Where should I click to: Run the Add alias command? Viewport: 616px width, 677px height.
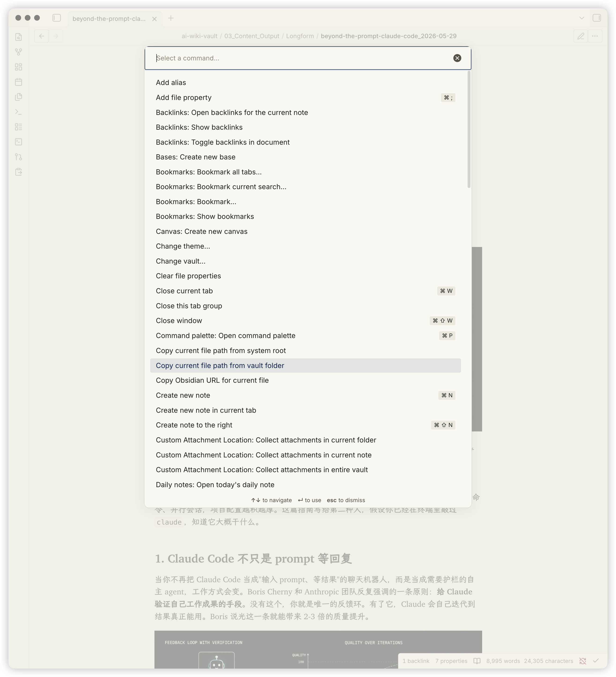pyautogui.click(x=305, y=83)
